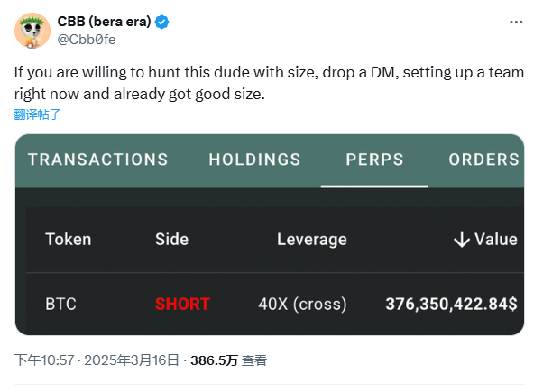This screenshot has width=534, height=392.
Task: Click the 376,350,422.84$ position value
Action: [451, 304]
